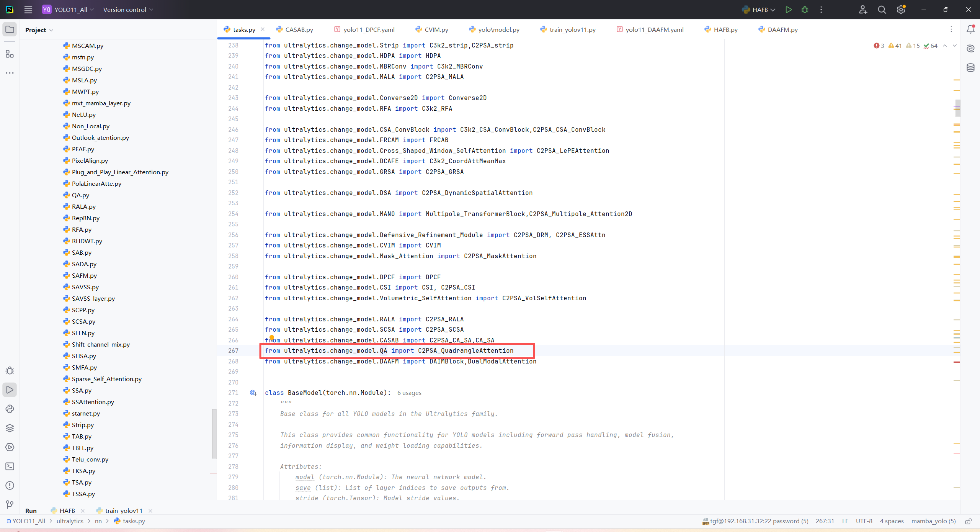Screen dimensions: 980x532
Task: Open the Database tool window
Action: pyautogui.click(x=970, y=68)
